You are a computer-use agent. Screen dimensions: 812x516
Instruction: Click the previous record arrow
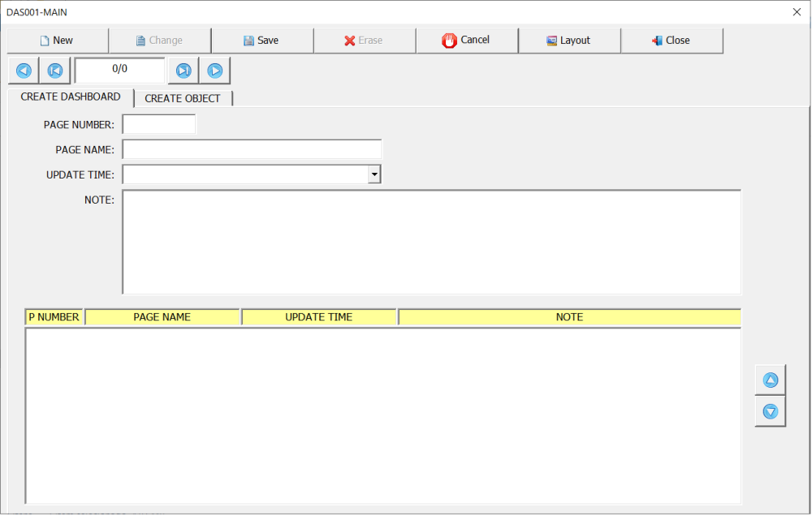pos(24,71)
